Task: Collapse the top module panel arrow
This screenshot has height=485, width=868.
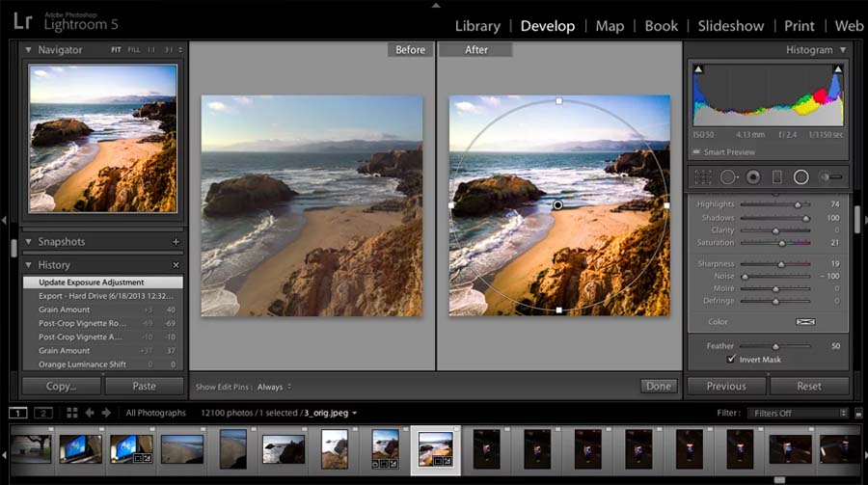Action: point(436,5)
